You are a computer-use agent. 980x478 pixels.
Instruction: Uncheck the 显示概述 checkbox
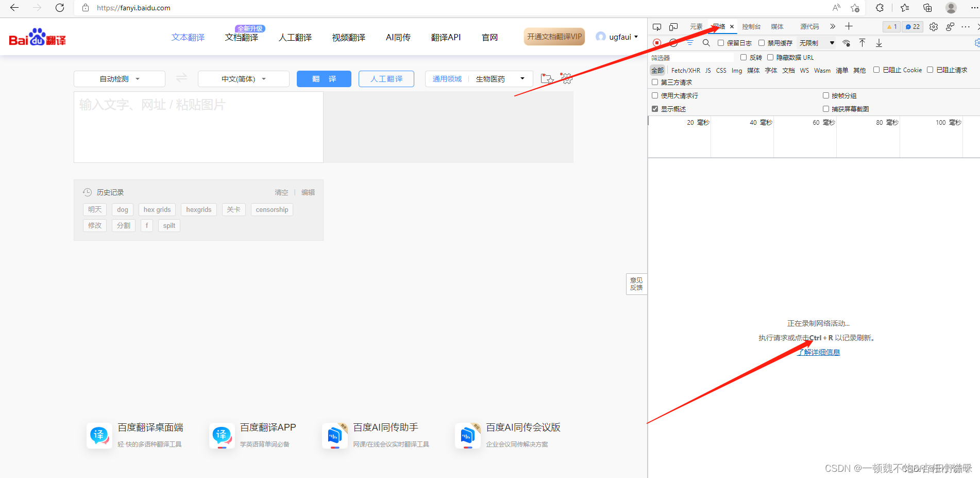(655, 109)
